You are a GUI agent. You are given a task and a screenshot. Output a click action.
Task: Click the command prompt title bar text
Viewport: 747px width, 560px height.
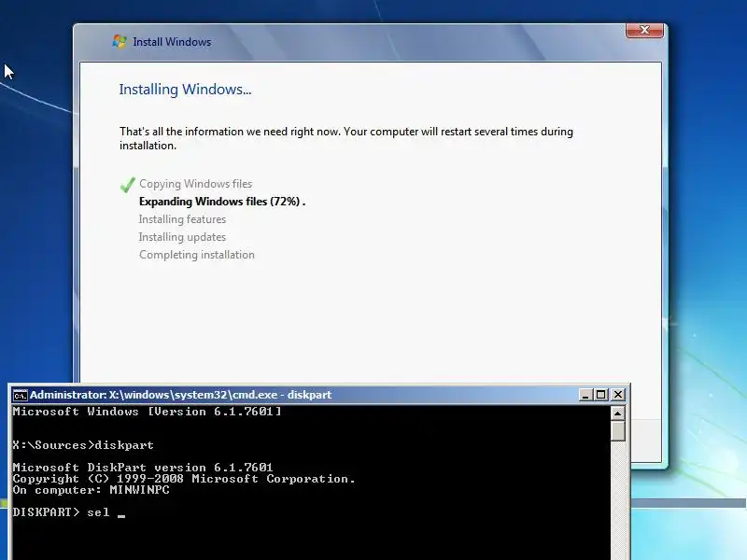pos(180,395)
